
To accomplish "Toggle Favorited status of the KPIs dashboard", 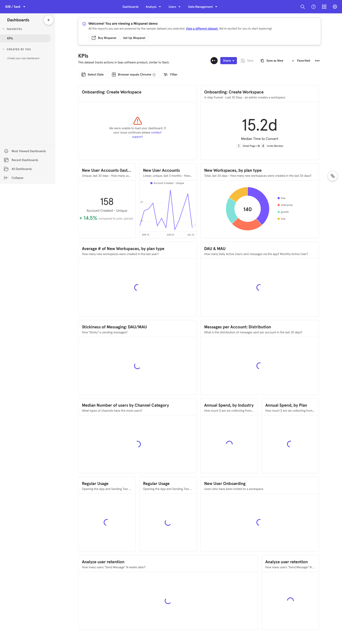I will pyautogui.click(x=301, y=61).
